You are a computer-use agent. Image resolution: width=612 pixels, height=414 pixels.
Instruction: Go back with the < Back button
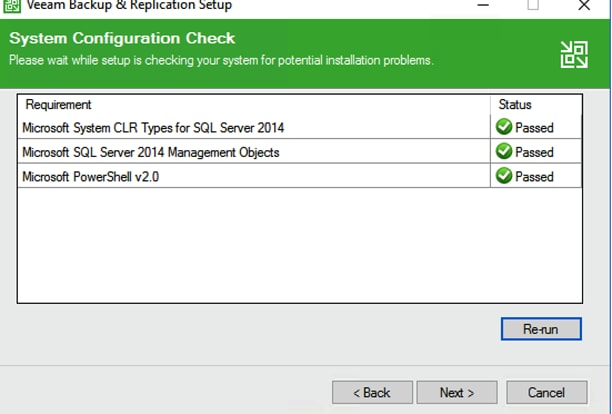372,392
